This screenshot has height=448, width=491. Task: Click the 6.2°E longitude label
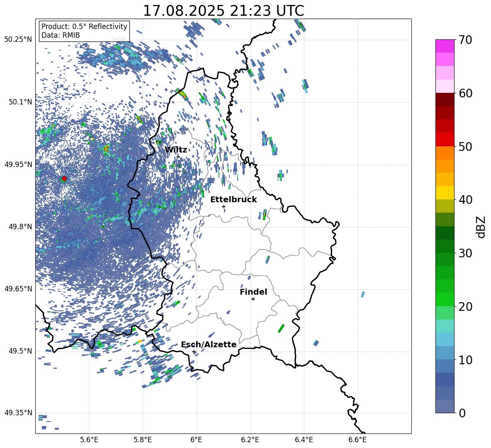250,440
